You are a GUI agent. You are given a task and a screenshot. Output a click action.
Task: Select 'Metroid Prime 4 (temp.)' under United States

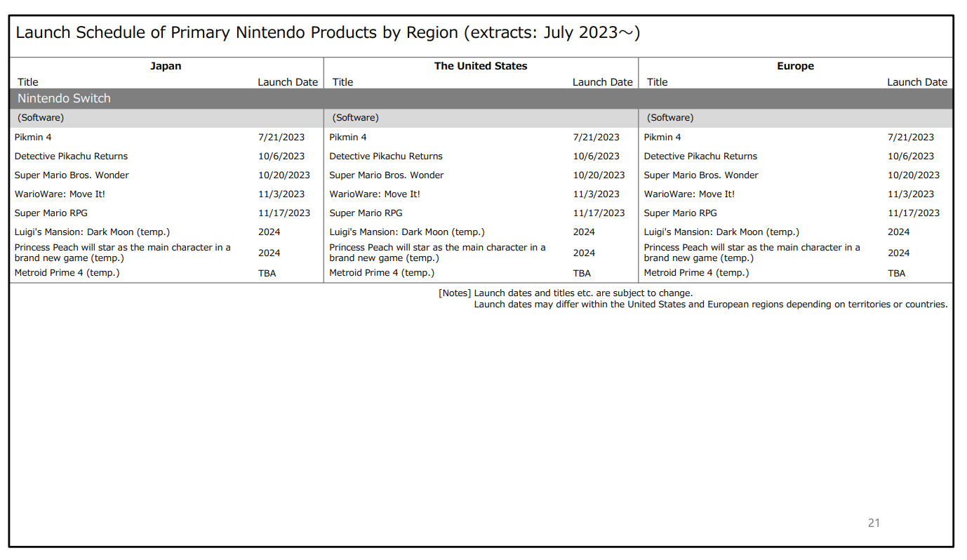(x=382, y=273)
